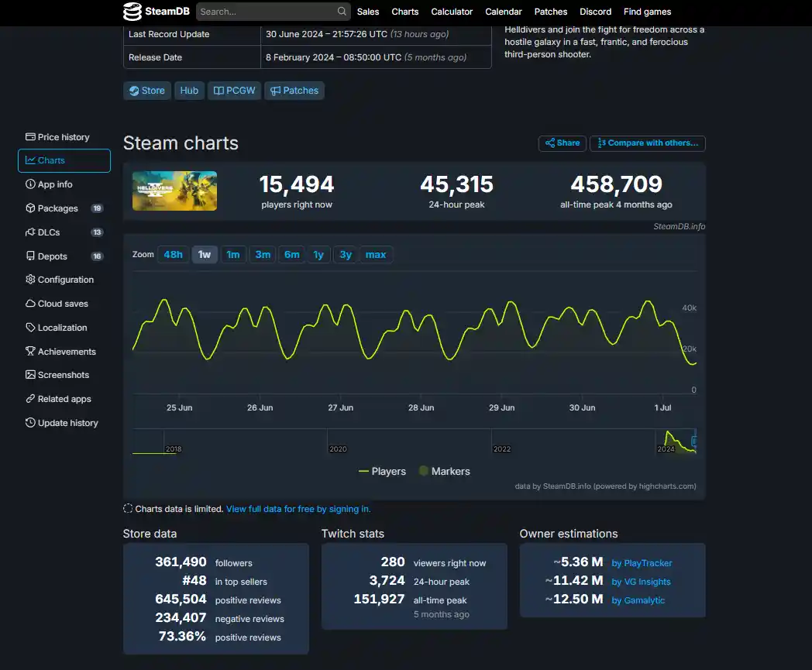Set chart zoom to 3y

(x=346, y=255)
